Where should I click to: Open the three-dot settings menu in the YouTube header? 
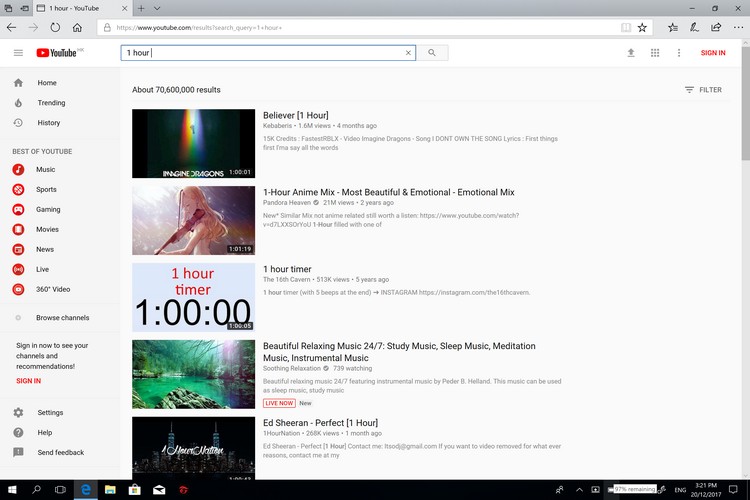coord(679,53)
